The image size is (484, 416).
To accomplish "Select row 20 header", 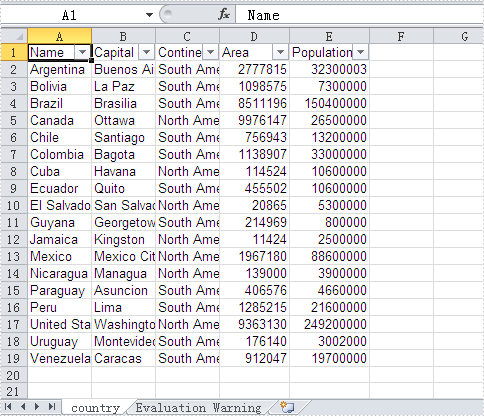I will pyautogui.click(x=14, y=375).
